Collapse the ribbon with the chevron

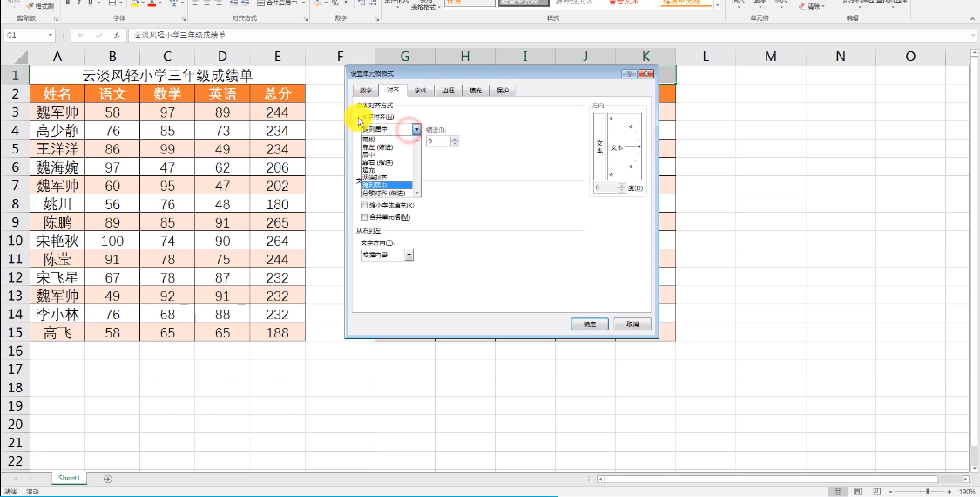[x=974, y=19]
